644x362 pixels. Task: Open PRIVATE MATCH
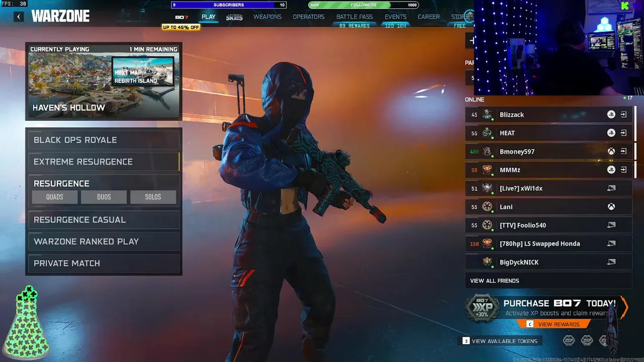coord(104,263)
